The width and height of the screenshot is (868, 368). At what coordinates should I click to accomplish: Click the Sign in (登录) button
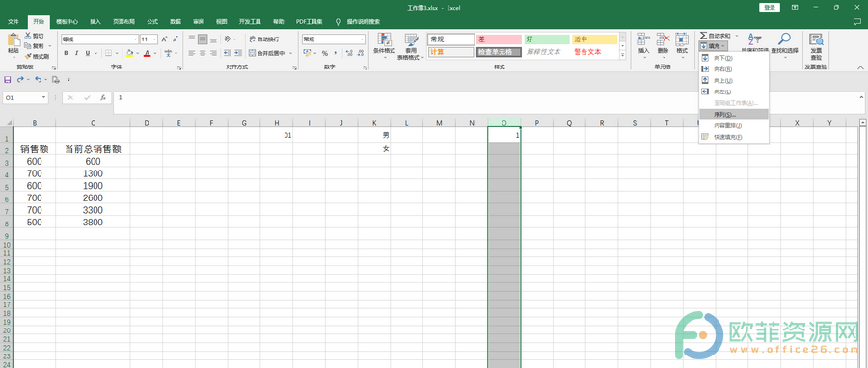coord(770,7)
